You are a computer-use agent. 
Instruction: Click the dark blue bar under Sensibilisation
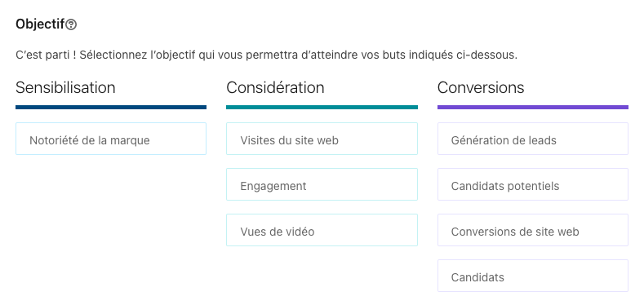111,107
